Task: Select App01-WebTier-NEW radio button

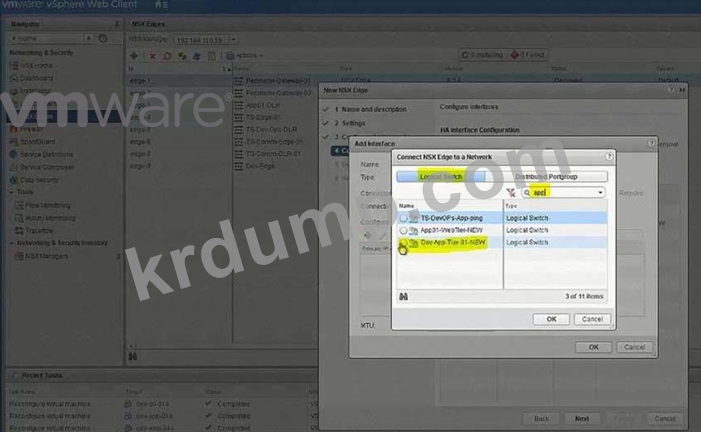Action: pyautogui.click(x=403, y=230)
